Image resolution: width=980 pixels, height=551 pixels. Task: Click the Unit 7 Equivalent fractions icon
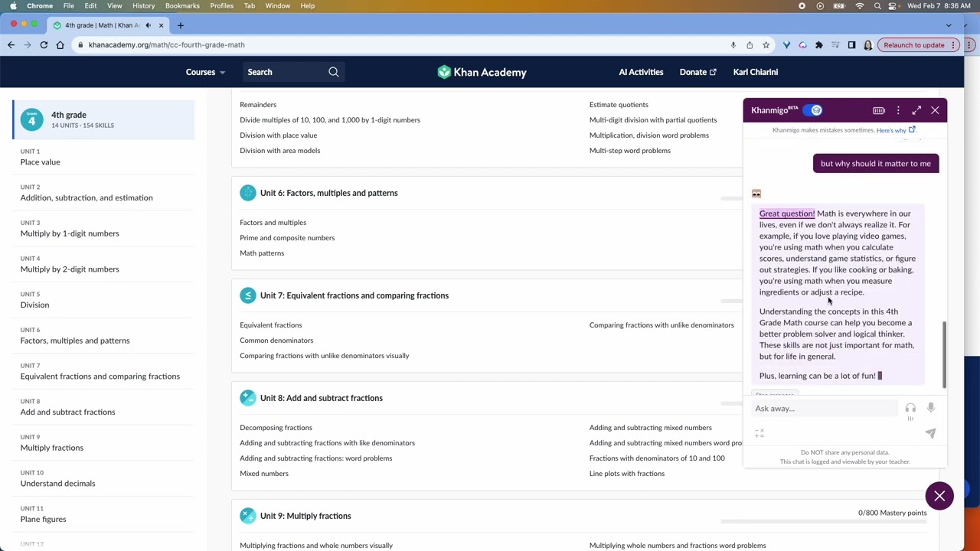pyautogui.click(x=247, y=295)
